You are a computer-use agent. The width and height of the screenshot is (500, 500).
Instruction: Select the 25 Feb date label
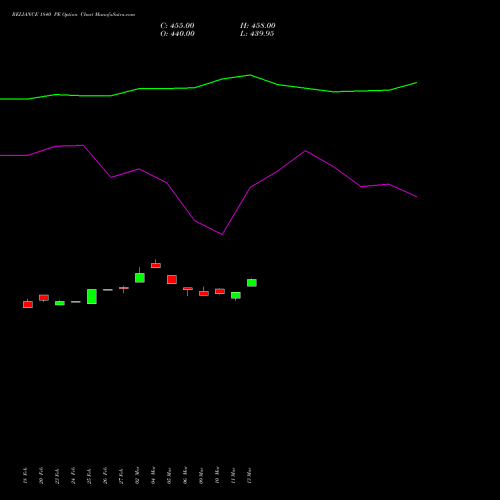tap(89, 475)
